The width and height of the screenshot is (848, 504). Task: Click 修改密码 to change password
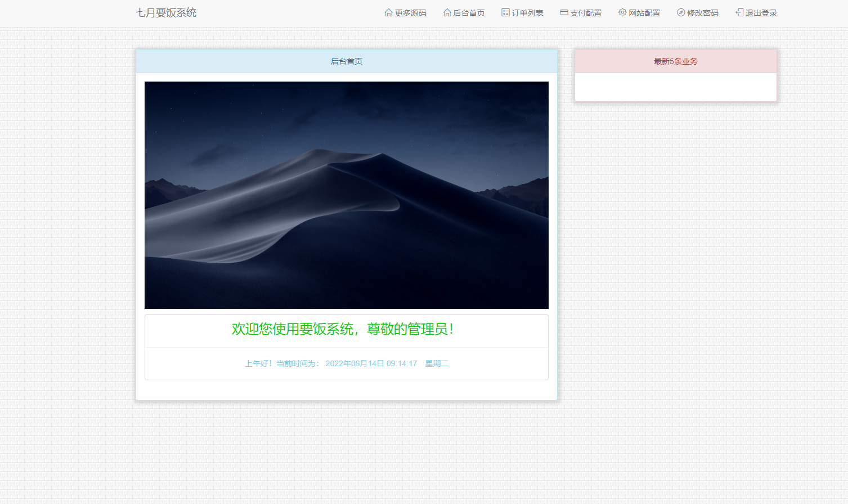coord(702,12)
